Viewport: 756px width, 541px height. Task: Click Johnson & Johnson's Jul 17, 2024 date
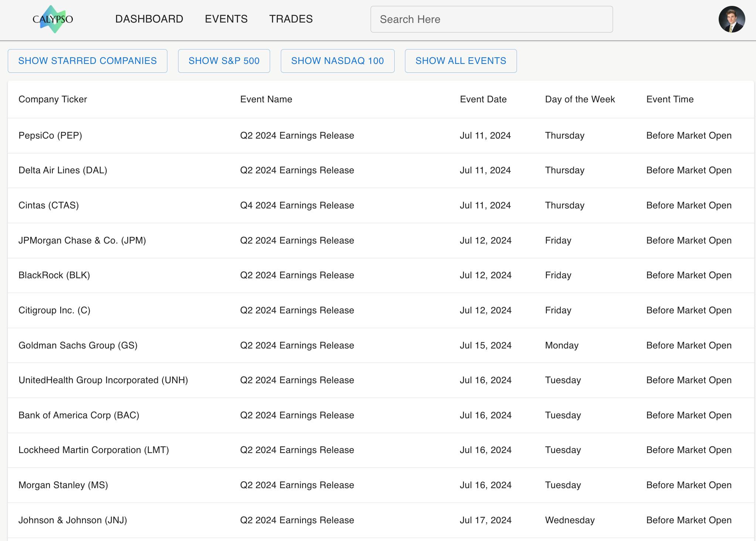(486, 520)
